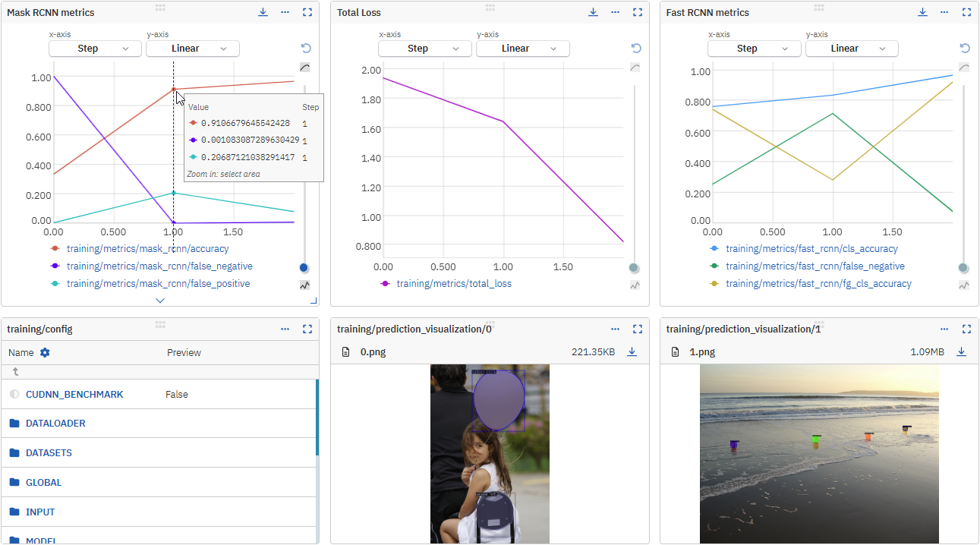The image size is (980, 545).
Task: Open the settings gear next to Name column
Action: [x=43, y=352]
